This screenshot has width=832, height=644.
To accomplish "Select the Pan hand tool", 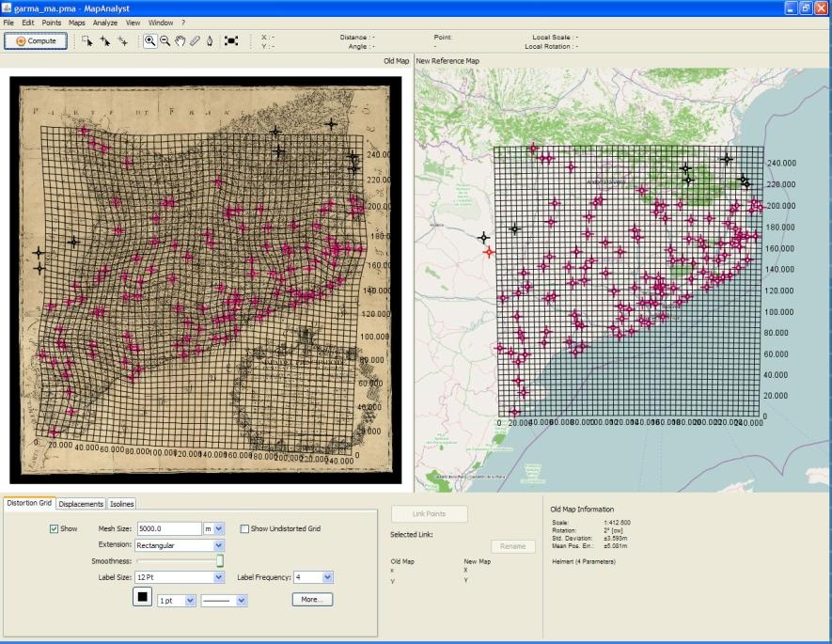I will (x=180, y=40).
